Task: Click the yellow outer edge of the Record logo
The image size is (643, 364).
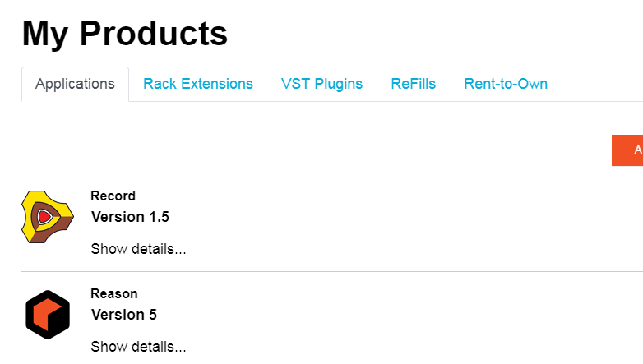Action: [x=30, y=202]
